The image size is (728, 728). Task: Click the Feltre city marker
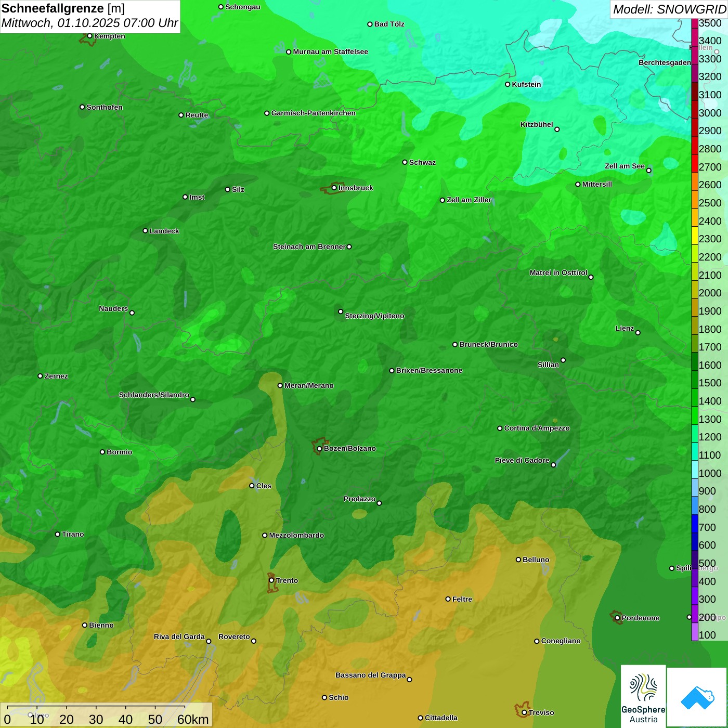coord(448,599)
